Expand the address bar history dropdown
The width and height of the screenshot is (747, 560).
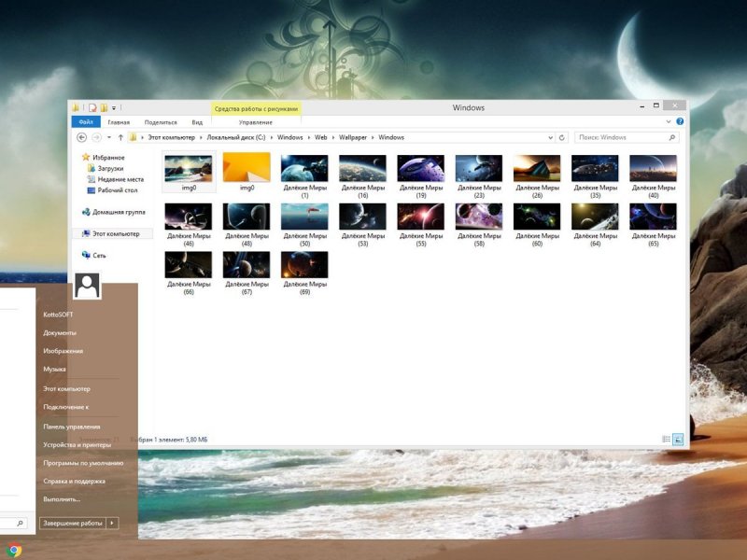coord(550,137)
